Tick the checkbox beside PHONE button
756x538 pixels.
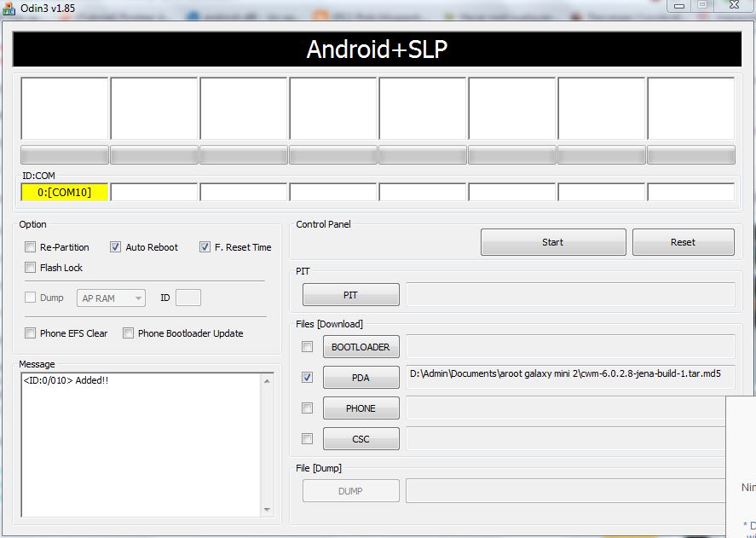point(307,408)
